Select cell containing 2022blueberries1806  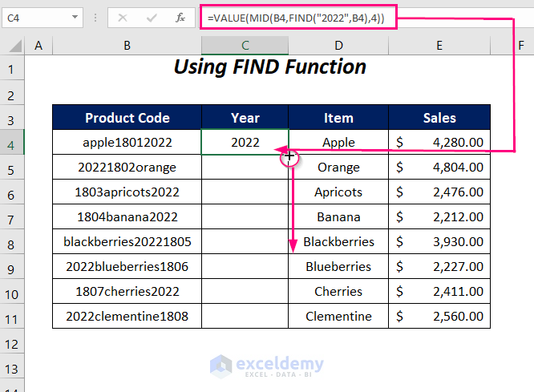127,267
